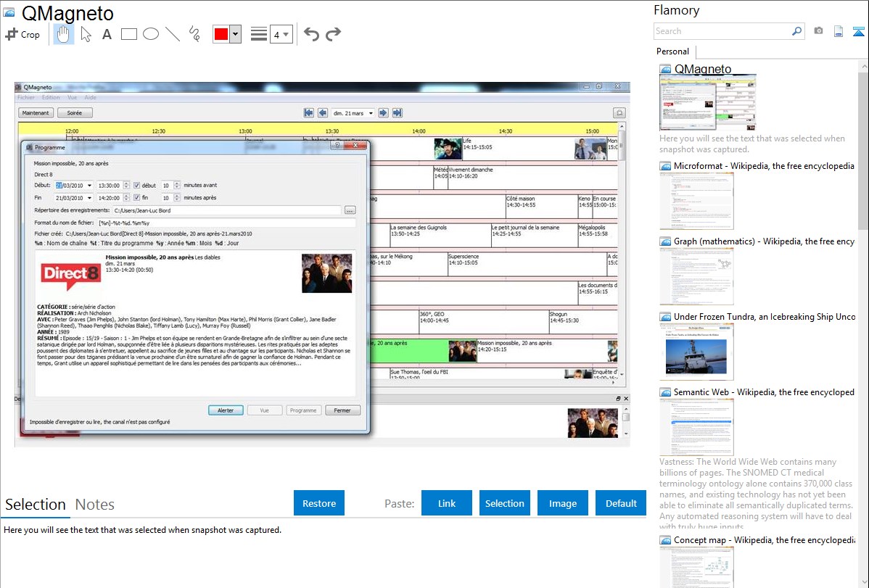The width and height of the screenshot is (869, 588).
Task: Open the Semantic Web snapshot thumbnail
Action: click(x=696, y=427)
